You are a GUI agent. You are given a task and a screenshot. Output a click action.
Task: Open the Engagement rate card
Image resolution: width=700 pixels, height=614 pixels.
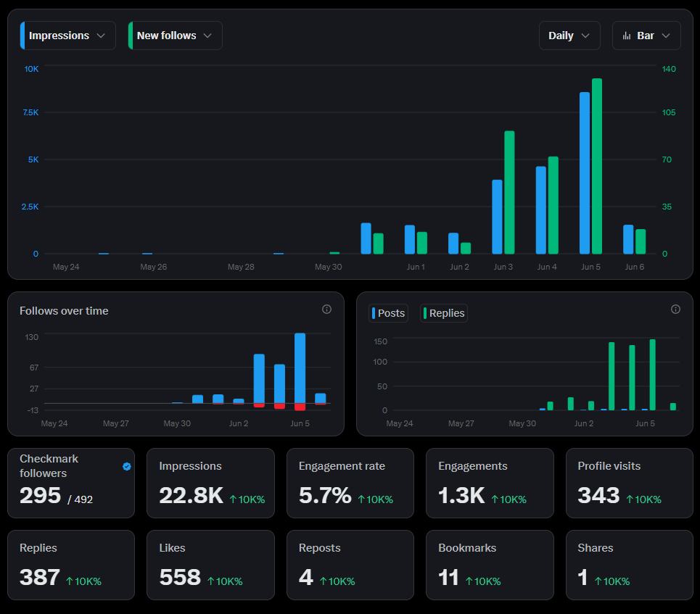350,484
